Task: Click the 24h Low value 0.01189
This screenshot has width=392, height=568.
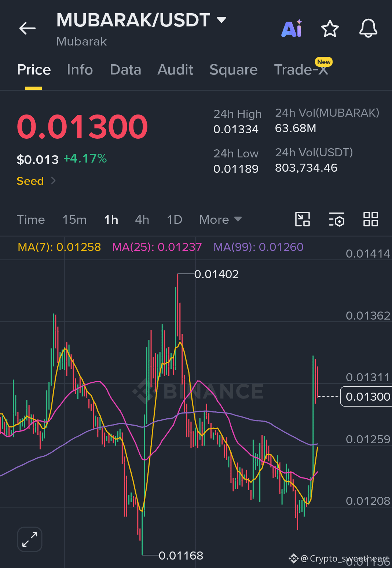Action: click(x=236, y=169)
